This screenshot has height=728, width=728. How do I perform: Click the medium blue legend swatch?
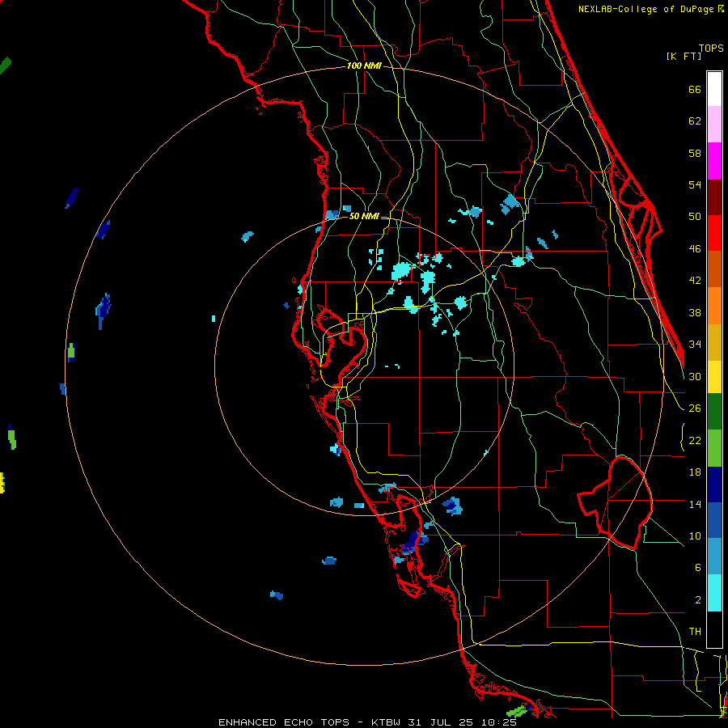click(714, 520)
